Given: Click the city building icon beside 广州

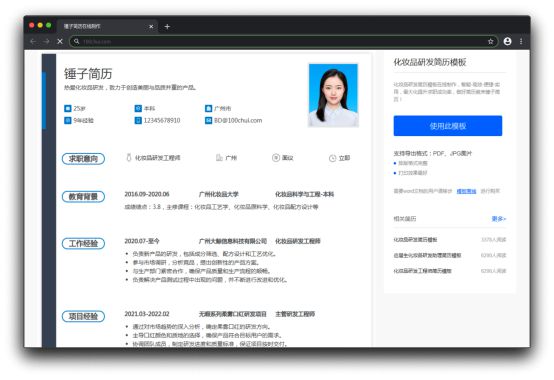Looking at the screenshot, I should (x=219, y=158).
